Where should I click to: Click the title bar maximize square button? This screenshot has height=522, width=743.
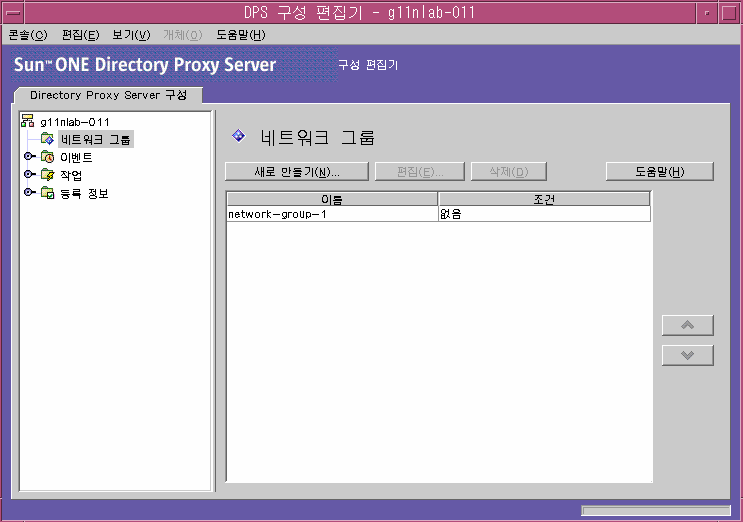pyautogui.click(x=729, y=12)
